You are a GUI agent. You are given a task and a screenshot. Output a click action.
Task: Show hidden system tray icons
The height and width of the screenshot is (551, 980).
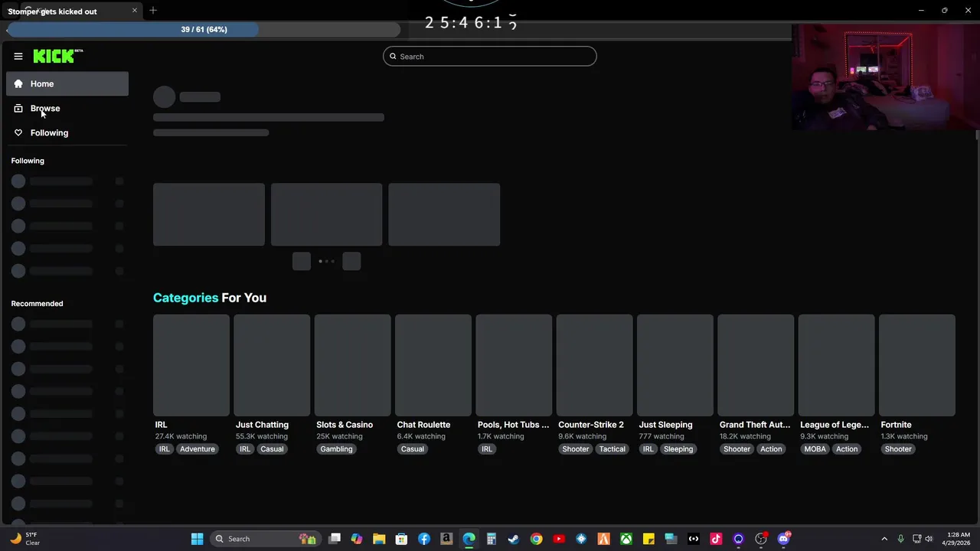(x=884, y=539)
